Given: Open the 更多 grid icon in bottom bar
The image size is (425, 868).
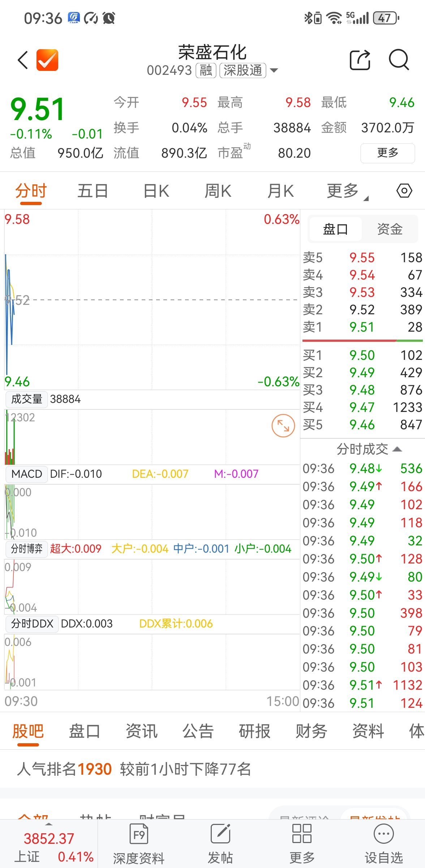Looking at the screenshot, I should point(302,844).
